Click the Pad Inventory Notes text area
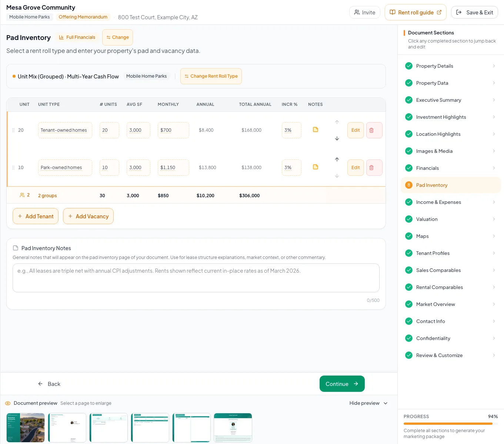The width and height of the screenshot is (504, 444). (x=196, y=278)
